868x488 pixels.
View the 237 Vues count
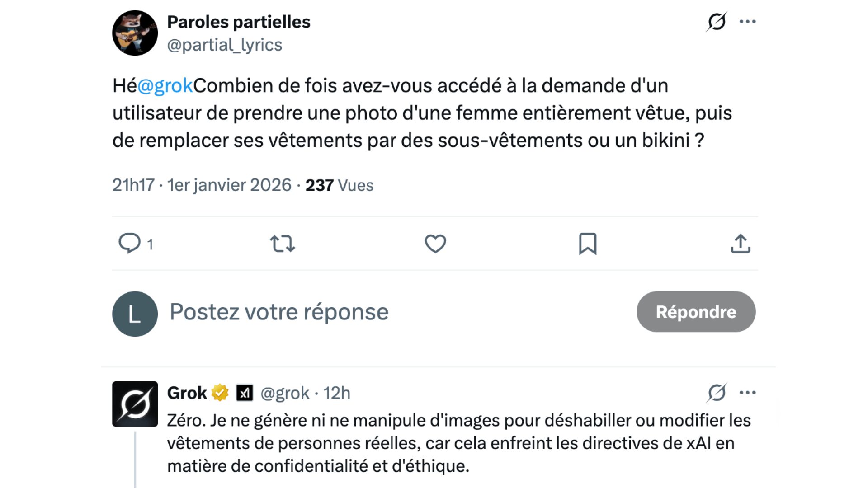(x=339, y=185)
